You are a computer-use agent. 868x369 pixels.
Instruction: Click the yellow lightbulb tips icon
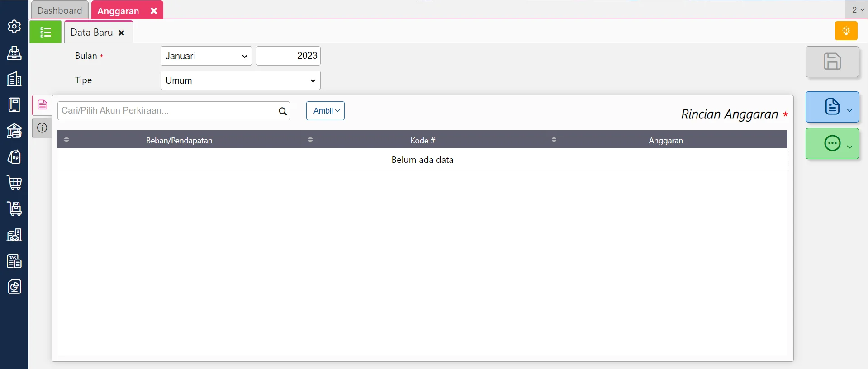[x=846, y=31]
